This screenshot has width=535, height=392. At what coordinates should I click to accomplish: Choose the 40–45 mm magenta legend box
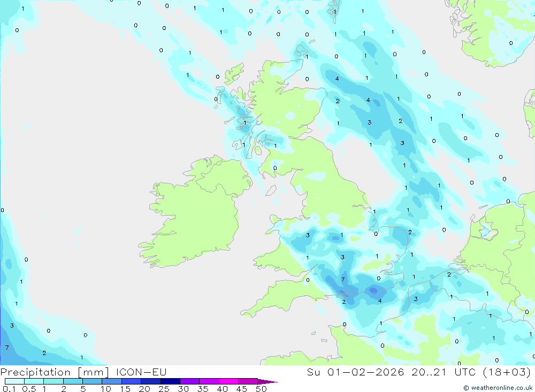(228, 381)
